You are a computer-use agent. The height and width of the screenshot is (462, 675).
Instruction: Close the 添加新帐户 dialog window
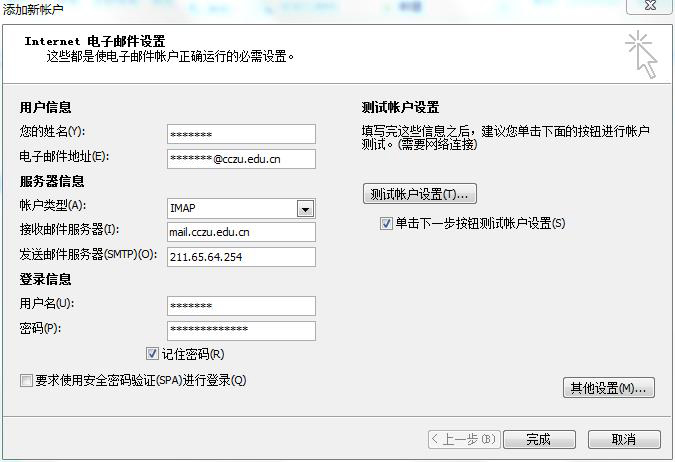pyautogui.click(x=650, y=6)
